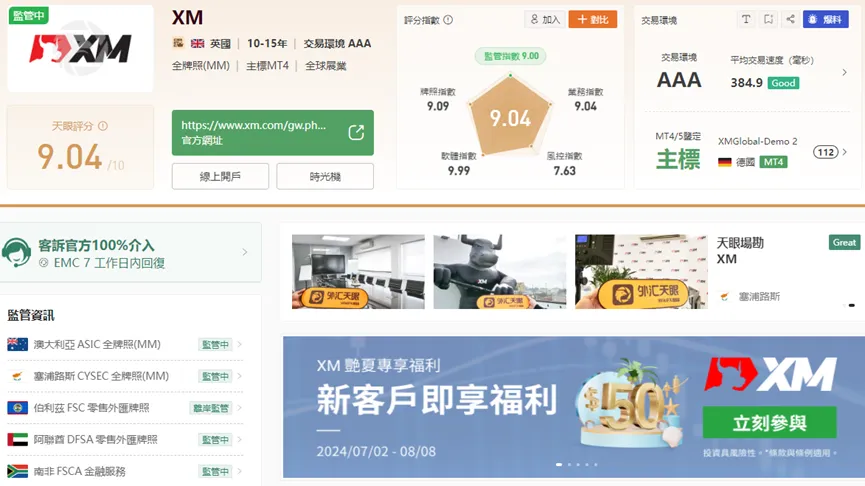
Task: Click the share icon
Action: [x=790, y=19]
